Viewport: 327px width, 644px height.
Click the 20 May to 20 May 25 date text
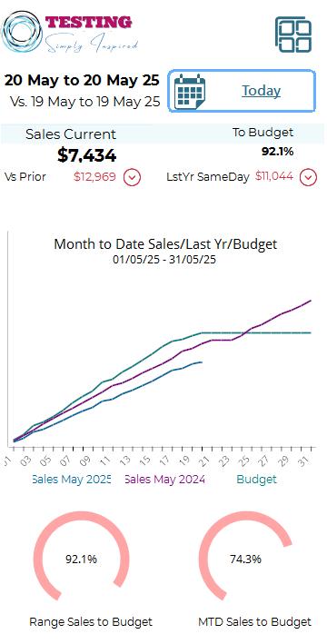click(x=82, y=81)
